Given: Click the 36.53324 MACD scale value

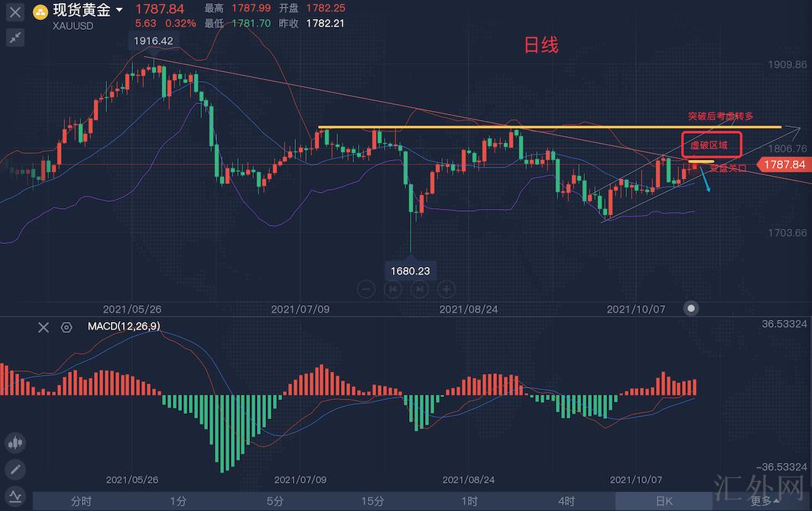Looking at the screenshot, I should click(784, 324).
